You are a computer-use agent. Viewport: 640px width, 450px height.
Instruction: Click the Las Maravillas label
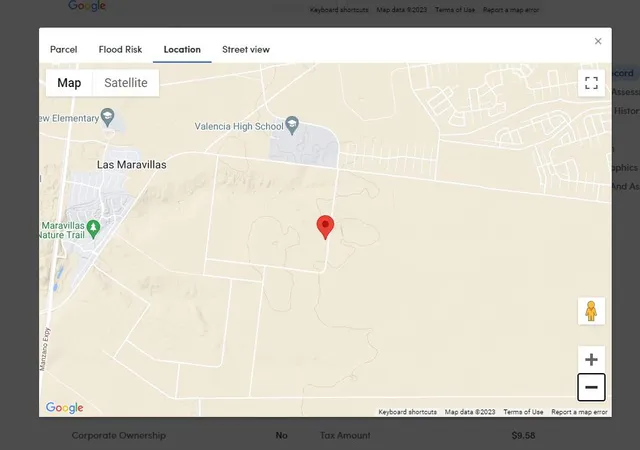(x=131, y=165)
